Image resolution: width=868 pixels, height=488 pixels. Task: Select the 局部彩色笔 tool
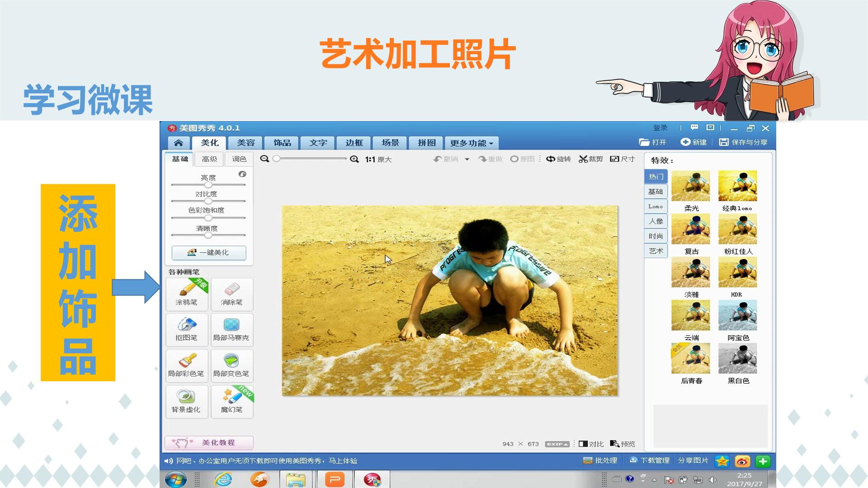187,366
